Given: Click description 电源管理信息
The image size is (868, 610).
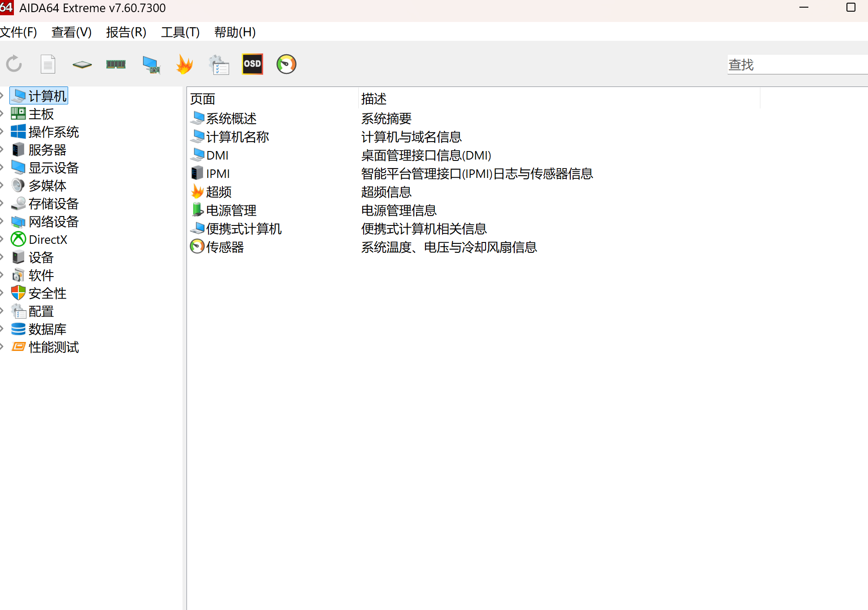Looking at the screenshot, I should tap(399, 210).
